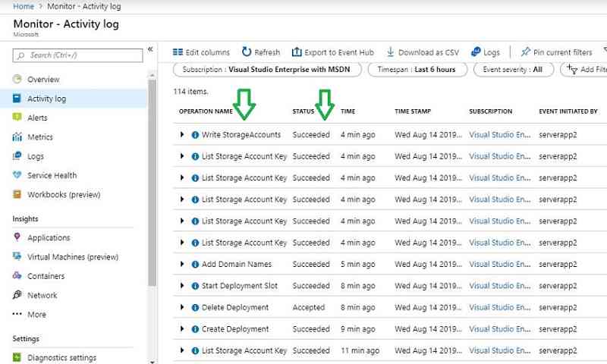Click the sidebar vertical scrollbar thumb
Viewport: 607px width, 364px height.
(x=153, y=182)
